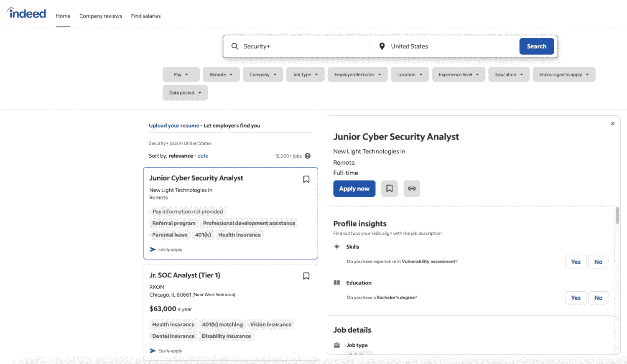Save the job using the bookmark icon beside Apply now

[x=390, y=188]
